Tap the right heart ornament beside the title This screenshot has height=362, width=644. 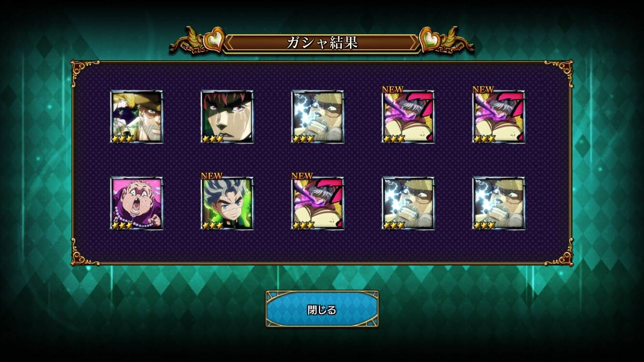pyautogui.click(x=430, y=40)
